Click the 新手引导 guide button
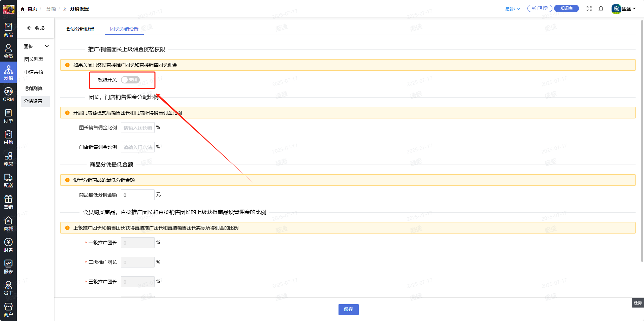644x321 pixels. click(x=540, y=8)
